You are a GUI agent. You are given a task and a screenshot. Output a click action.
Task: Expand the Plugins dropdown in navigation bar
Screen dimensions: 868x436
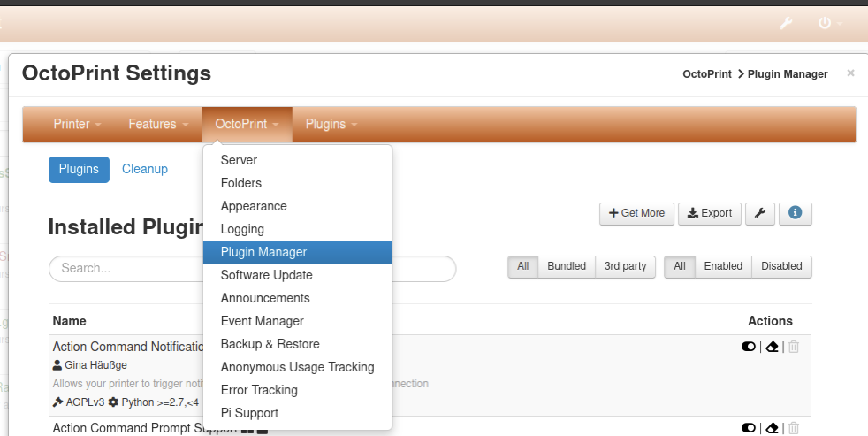tap(331, 124)
